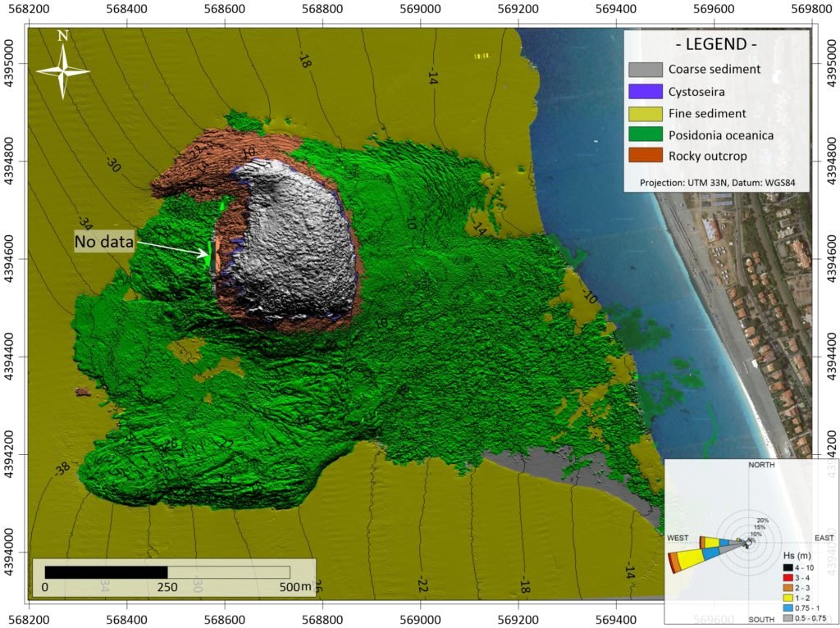Click the "568200" easting label on top axis
Image resolution: width=840 pixels, height=628 pixels.
pyautogui.click(x=29, y=9)
